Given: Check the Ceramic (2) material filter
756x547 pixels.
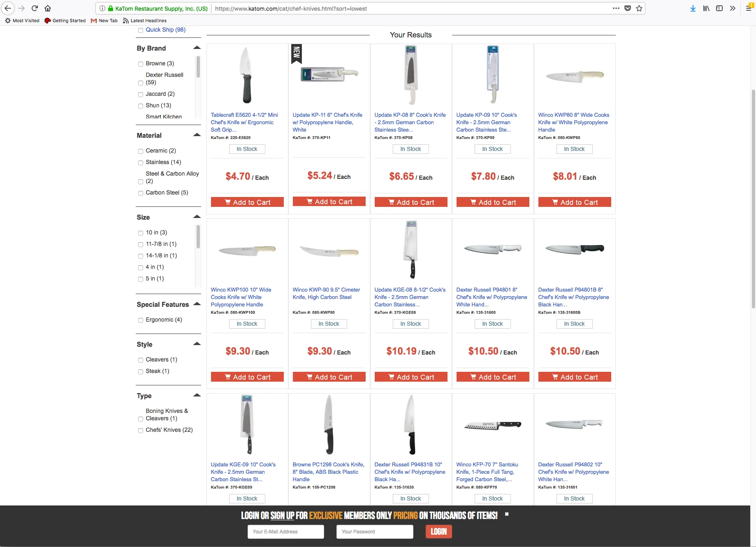Looking at the screenshot, I should click(x=141, y=151).
